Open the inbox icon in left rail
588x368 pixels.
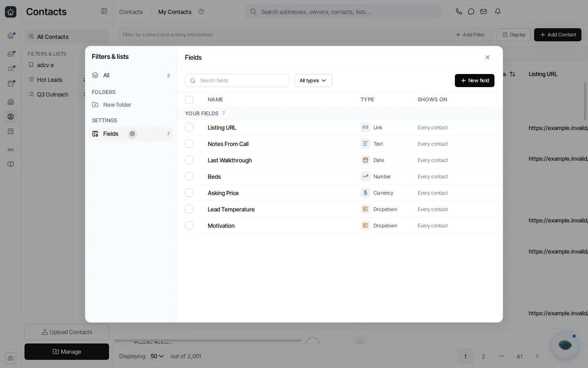11,54
